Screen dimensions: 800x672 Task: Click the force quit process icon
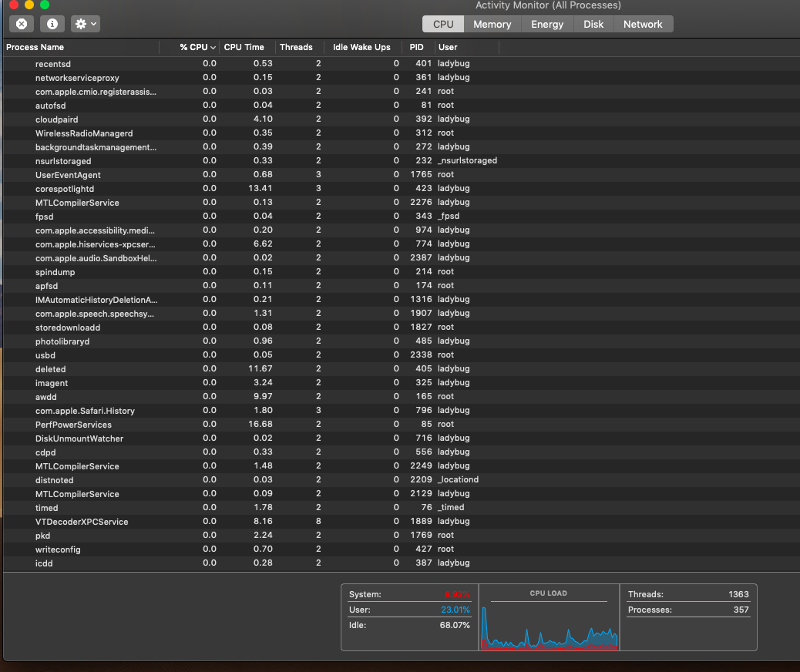pyautogui.click(x=22, y=24)
